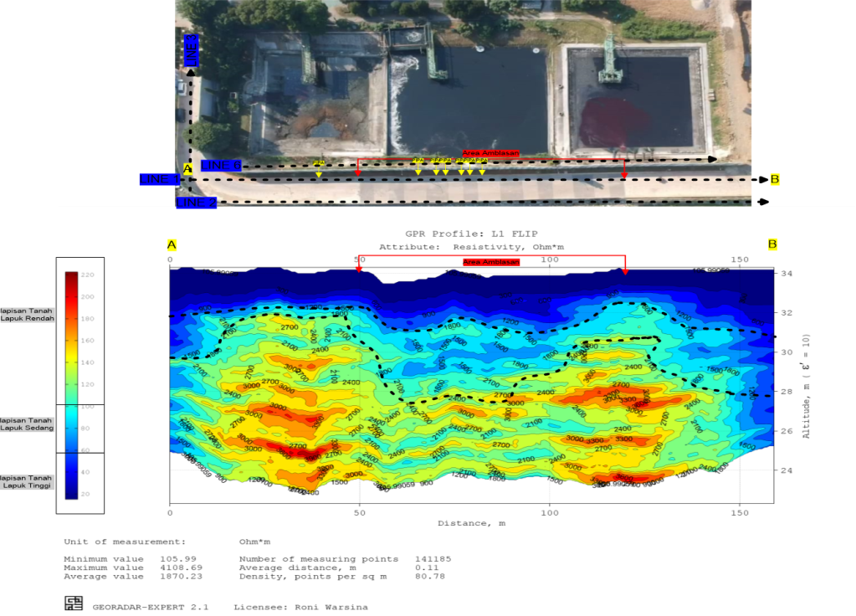
Task: Select the Lapisan Tanah Lapuk Rendah label
Action: pyautogui.click(x=27, y=314)
